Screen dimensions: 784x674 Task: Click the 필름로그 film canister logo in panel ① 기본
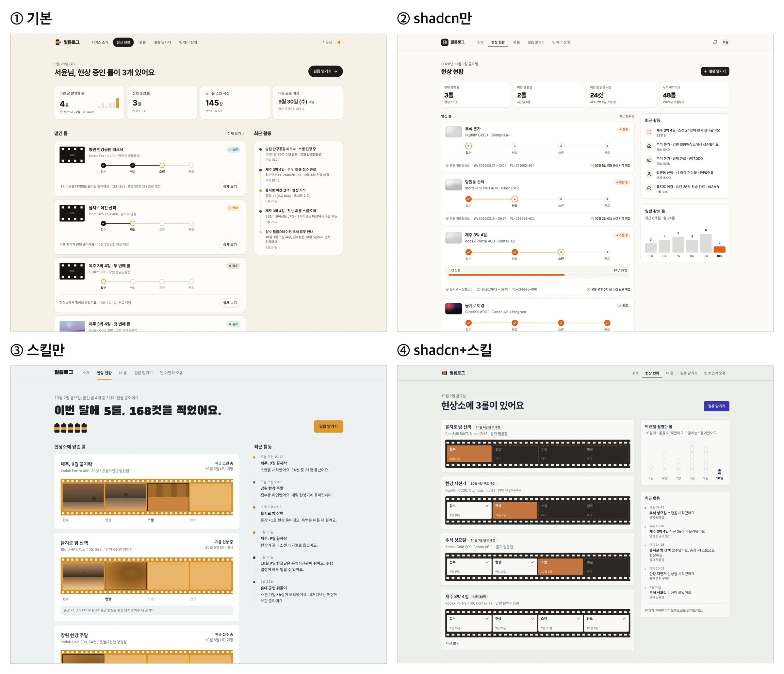click(x=57, y=42)
